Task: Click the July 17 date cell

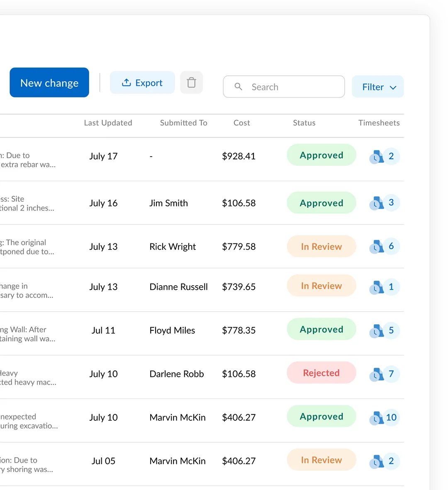Action: [103, 156]
